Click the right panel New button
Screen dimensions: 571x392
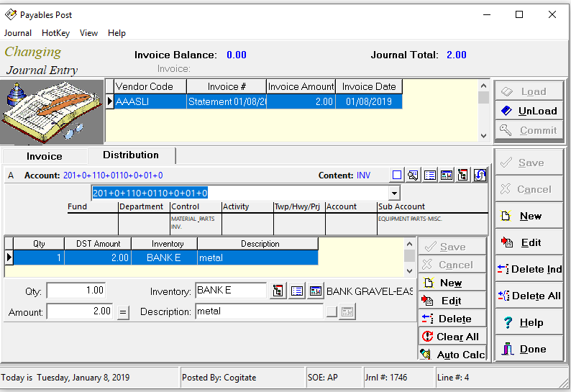[x=529, y=216]
